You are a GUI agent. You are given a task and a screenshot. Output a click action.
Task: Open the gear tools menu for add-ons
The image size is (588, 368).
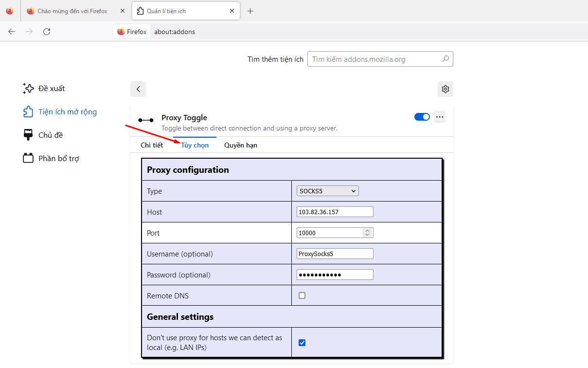coord(445,89)
